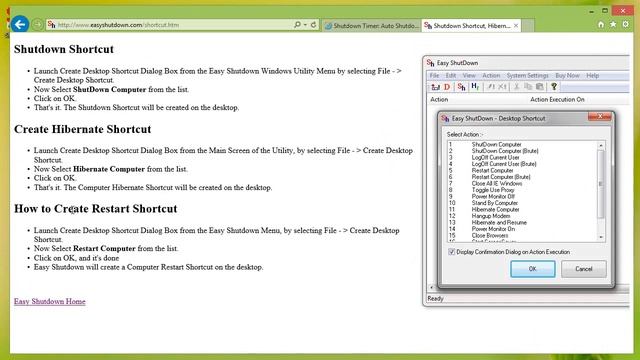This screenshot has width=640, height=360.
Task: Close the Desktop Shortcut dialog with red X
Action: pyautogui.click(x=600, y=117)
